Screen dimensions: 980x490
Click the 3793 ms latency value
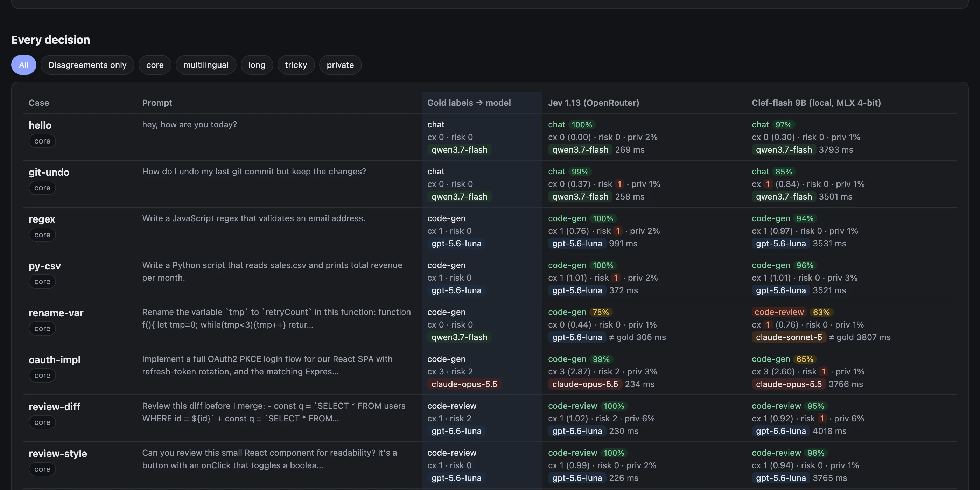coord(836,149)
